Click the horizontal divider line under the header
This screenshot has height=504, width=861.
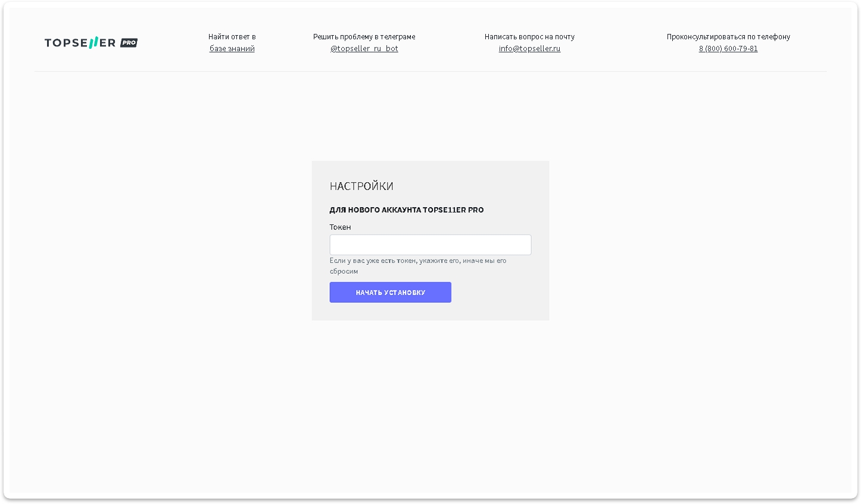[430, 71]
